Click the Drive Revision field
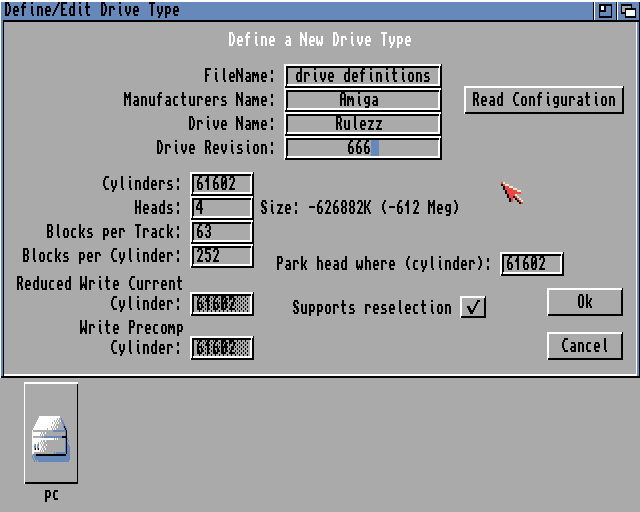Screen dimensions: 640x512 click(x=363, y=148)
